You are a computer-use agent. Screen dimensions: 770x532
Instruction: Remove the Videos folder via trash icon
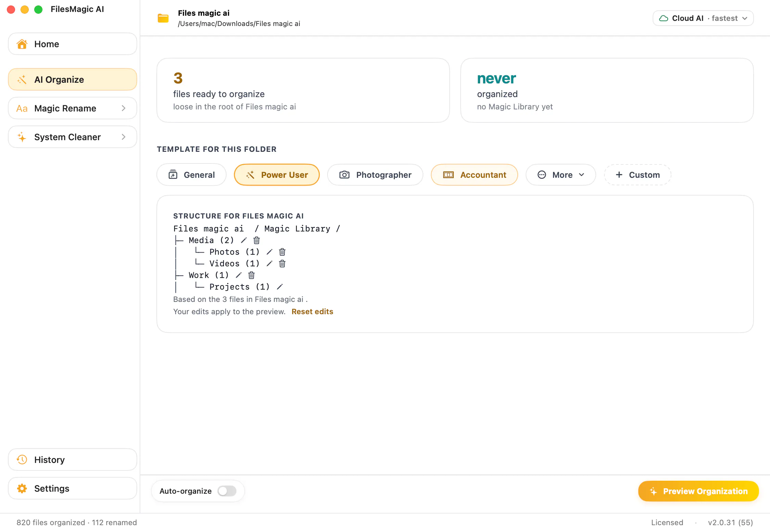tap(282, 264)
